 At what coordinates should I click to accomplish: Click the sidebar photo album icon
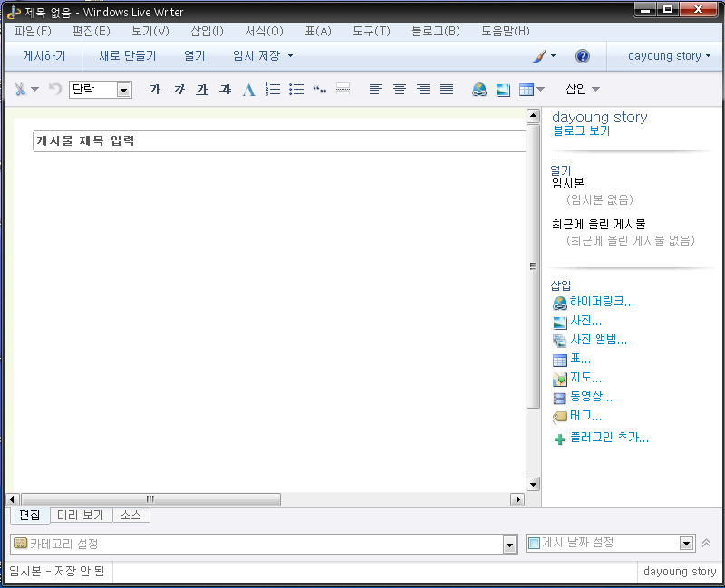coord(559,341)
